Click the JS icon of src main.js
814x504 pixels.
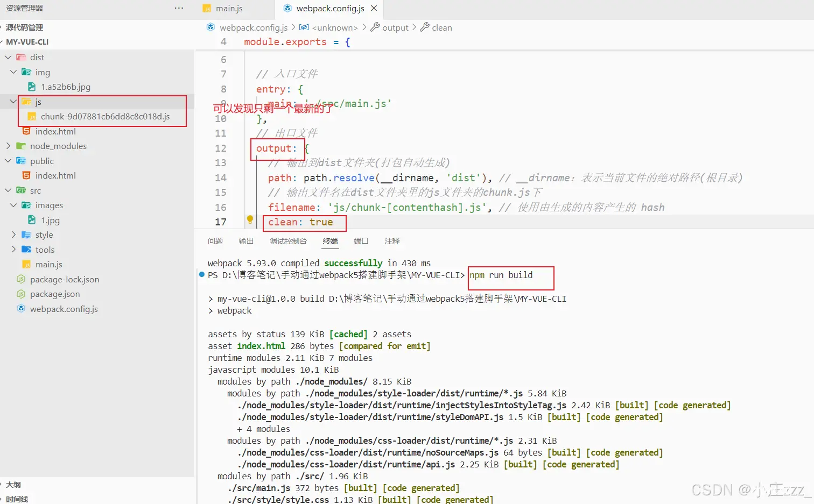pos(26,264)
